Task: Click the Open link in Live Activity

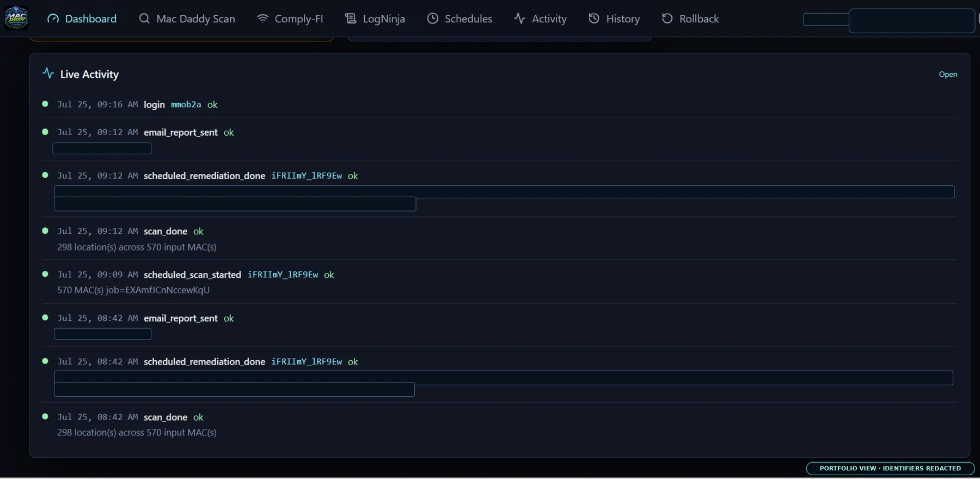Action: tap(948, 74)
